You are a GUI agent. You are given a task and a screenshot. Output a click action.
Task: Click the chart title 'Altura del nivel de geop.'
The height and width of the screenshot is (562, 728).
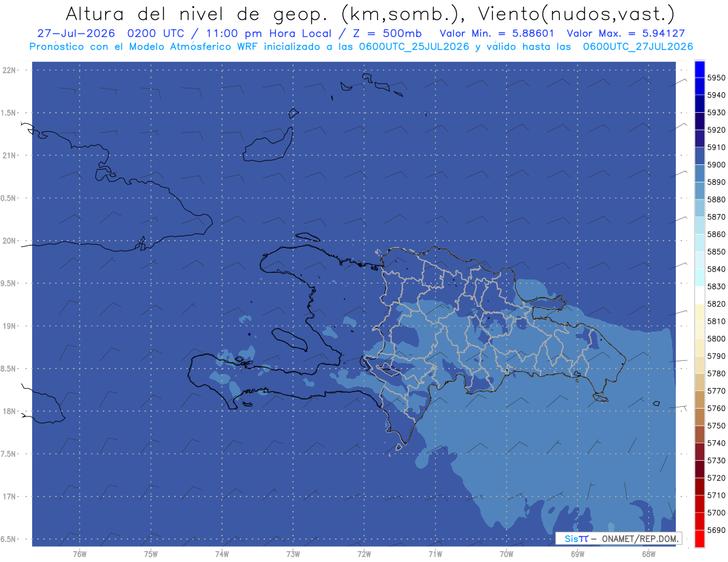[x=196, y=13]
